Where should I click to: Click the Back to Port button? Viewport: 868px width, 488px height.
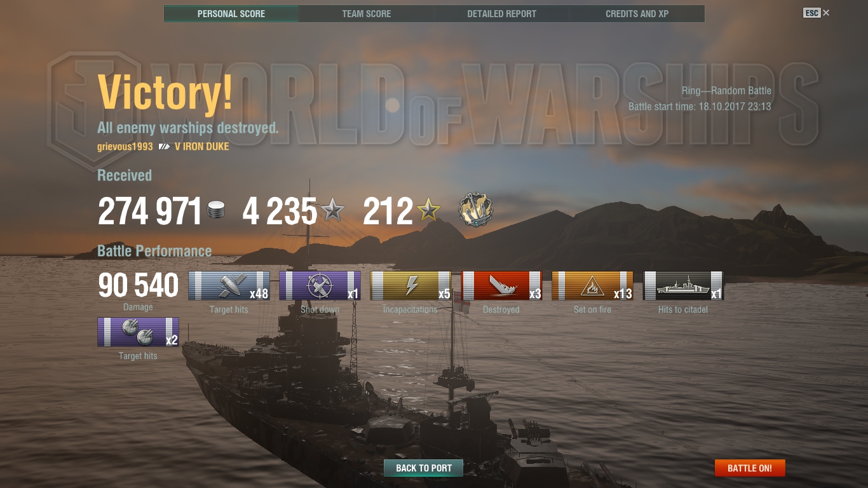click(424, 468)
